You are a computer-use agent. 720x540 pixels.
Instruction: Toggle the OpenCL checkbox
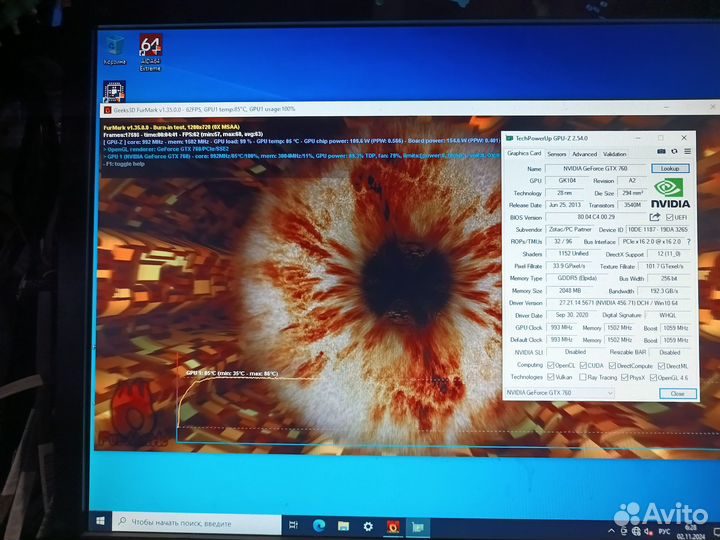550,365
